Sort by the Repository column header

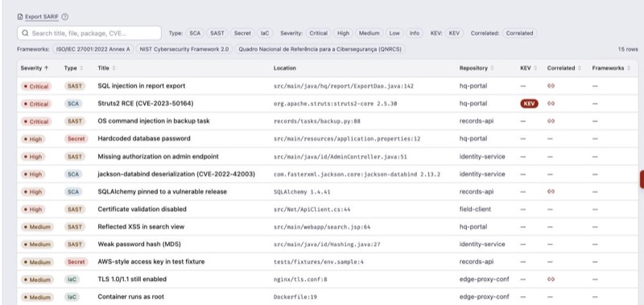(x=477, y=68)
